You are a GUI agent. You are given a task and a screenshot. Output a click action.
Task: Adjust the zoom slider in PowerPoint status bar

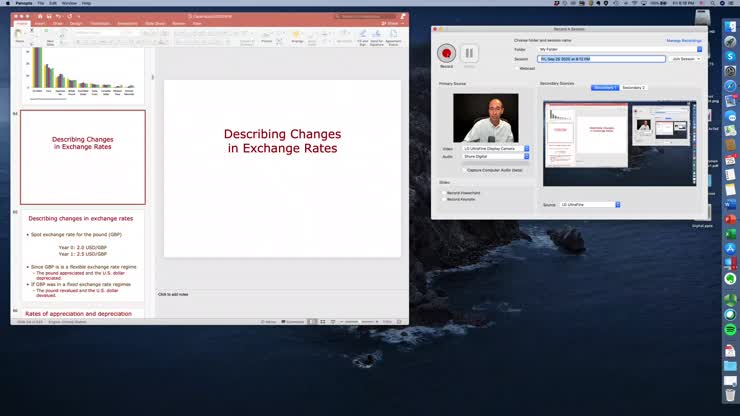coord(360,322)
